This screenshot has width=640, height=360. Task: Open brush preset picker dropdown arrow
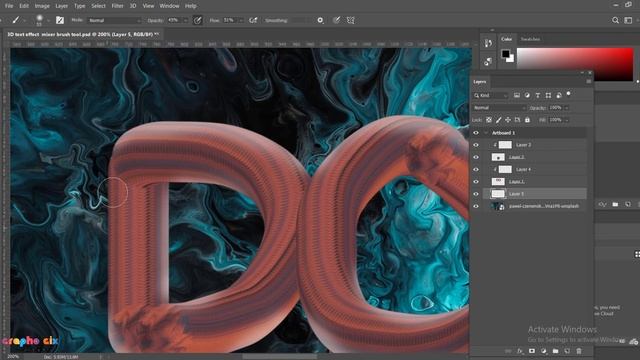point(49,20)
